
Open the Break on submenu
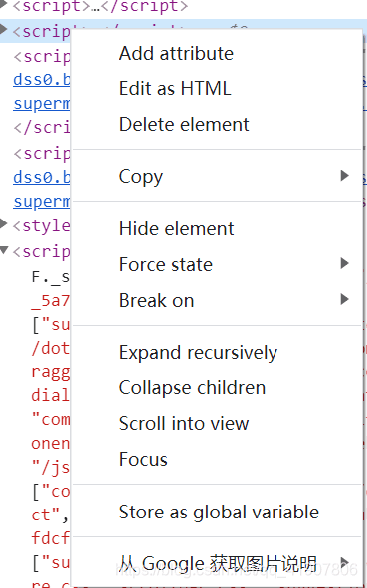click(x=216, y=300)
